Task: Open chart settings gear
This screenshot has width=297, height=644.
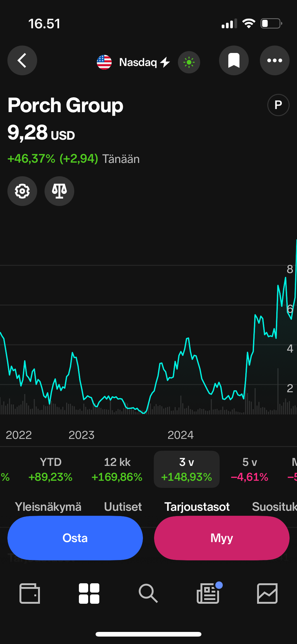Action: click(x=22, y=191)
